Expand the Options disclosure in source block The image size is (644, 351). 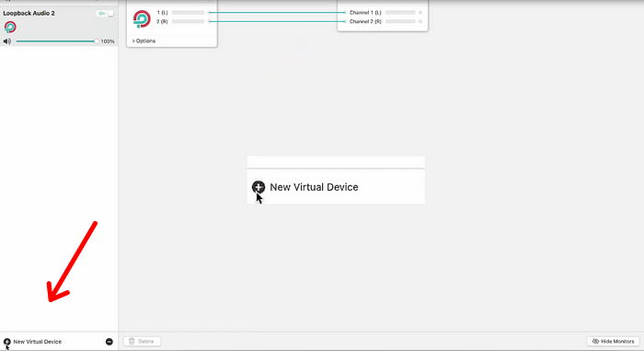tap(144, 41)
